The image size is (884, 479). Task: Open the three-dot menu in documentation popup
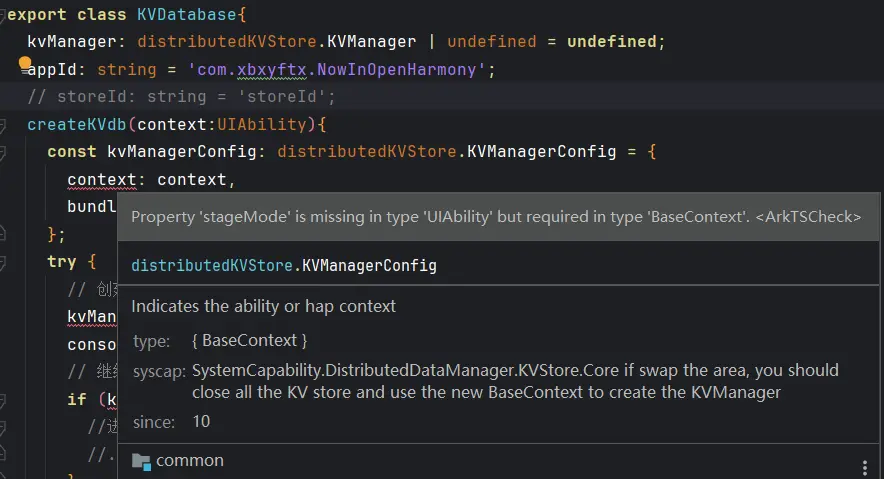865,467
